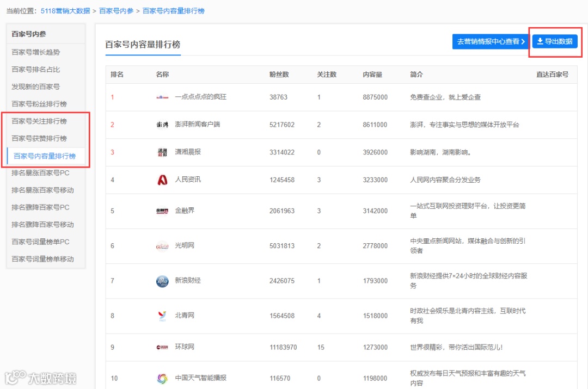Click description 世界很精彩，带你活出国际范儿!
588x389 pixels.
[x=456, y=348]
